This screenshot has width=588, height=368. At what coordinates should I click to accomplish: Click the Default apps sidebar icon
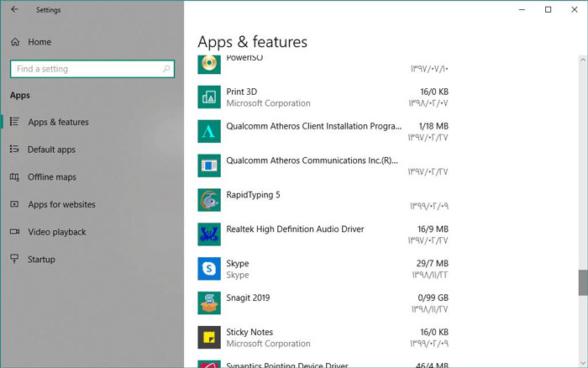(x=14, y=149)
